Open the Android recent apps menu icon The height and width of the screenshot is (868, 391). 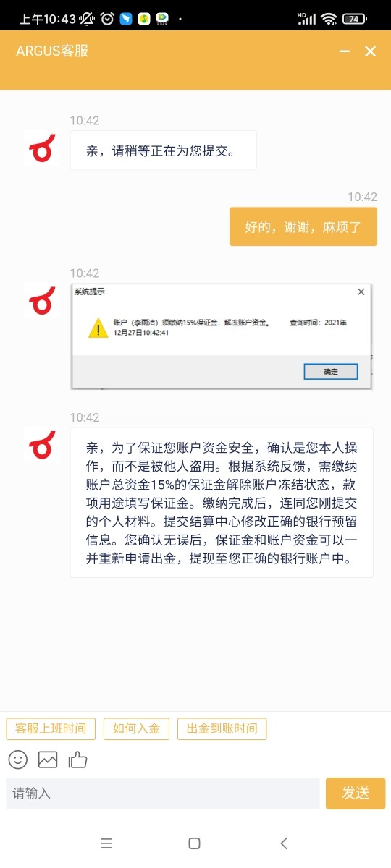click(106, 843)
